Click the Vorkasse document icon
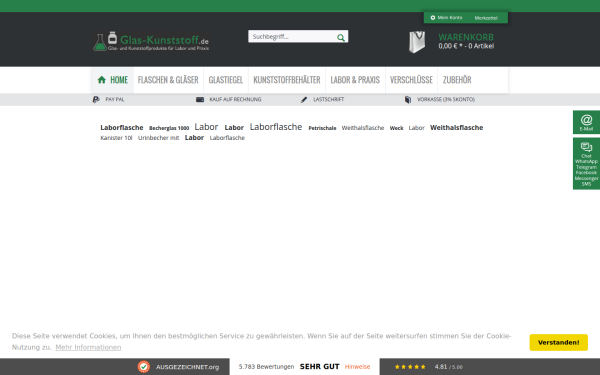The width and height of the screenshot is (600, 375). [408, 99]
